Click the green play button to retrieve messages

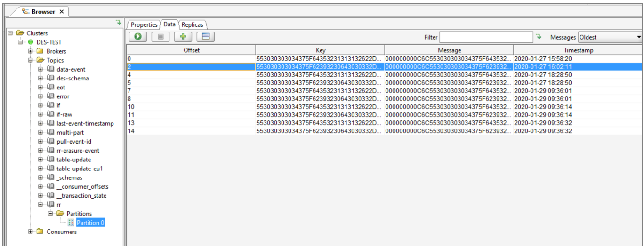[137, 37]
